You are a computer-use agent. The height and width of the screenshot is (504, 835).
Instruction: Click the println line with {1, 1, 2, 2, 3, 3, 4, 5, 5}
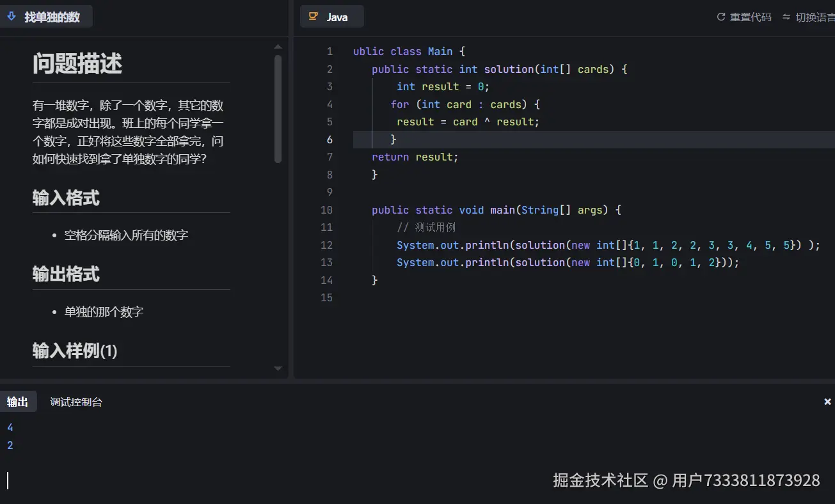pos(608,245)
